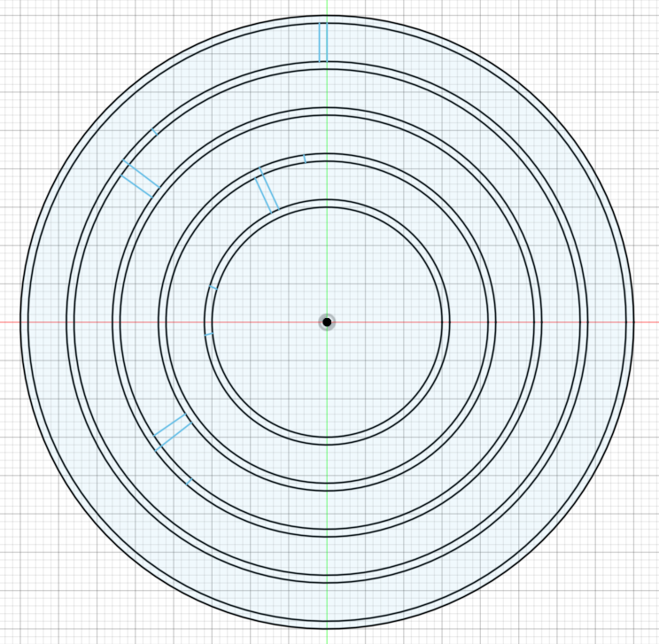
Task: Pick the lower blue diagonal line in upper-left outer band
Action: (136, 186)
